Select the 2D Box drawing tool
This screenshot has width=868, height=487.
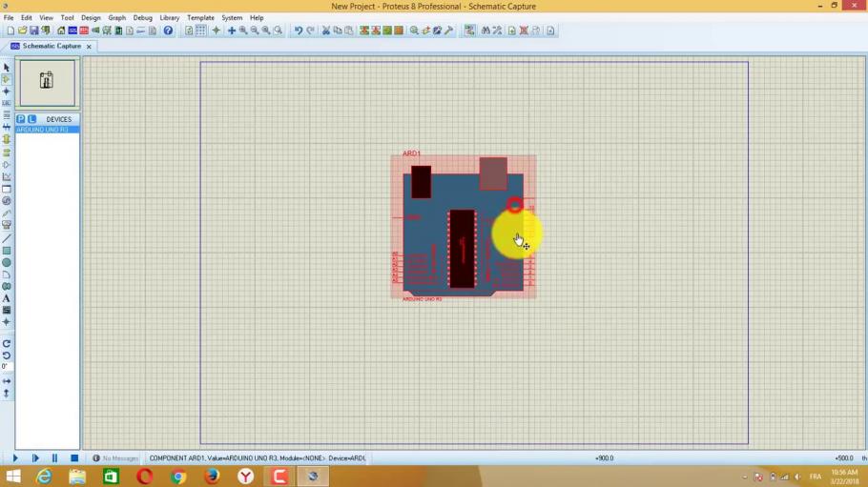coord(7,251)
